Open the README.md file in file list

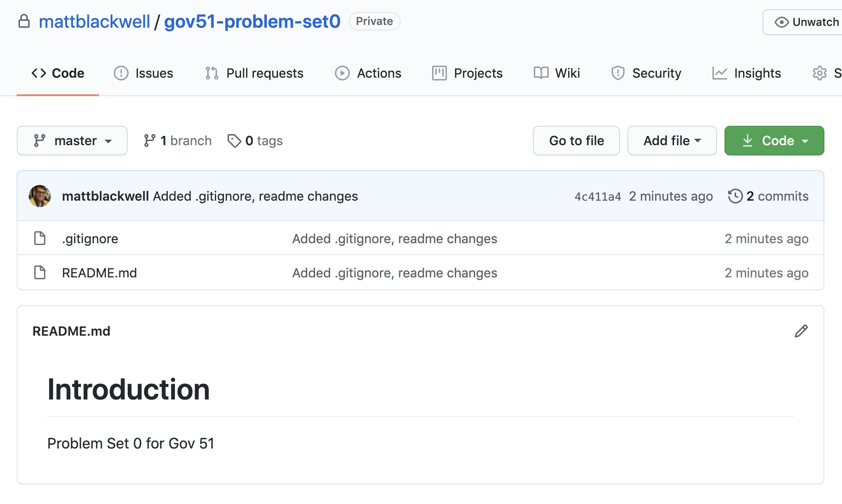[x=99, y=273]
